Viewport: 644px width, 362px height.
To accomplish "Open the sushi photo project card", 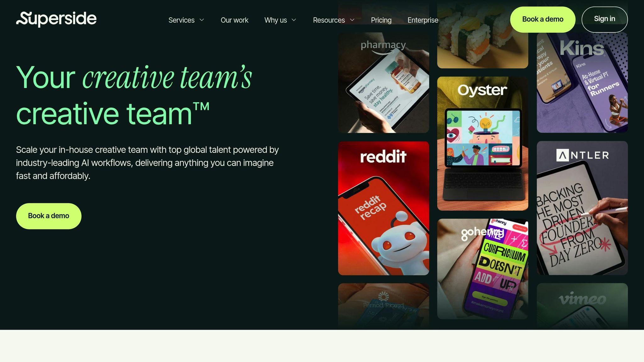I will 483,34.
